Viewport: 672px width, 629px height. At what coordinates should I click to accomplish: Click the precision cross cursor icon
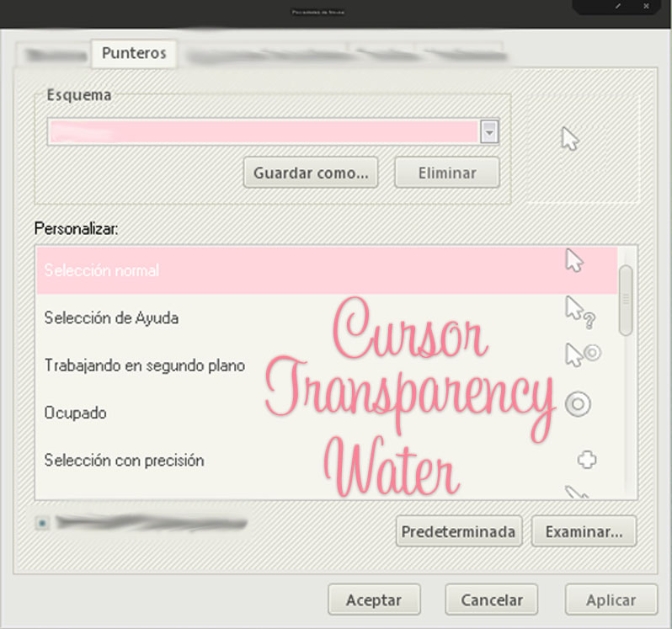tap(587, 460)
